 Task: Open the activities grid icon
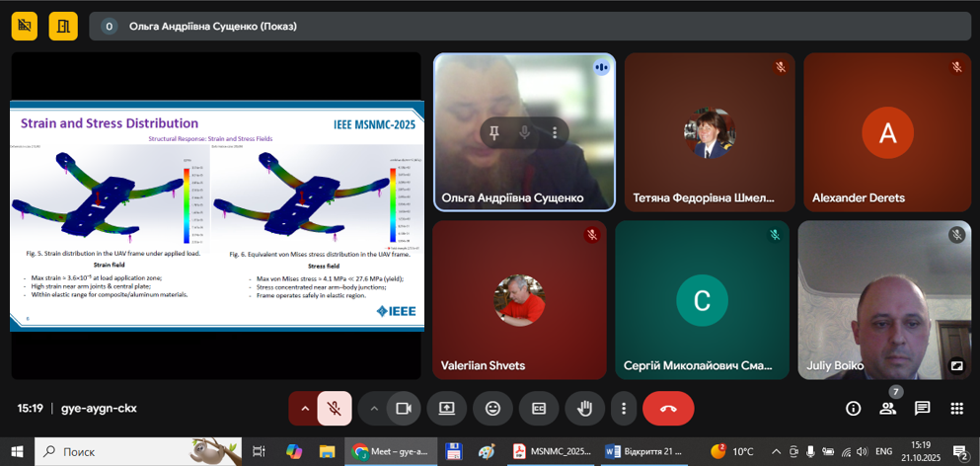[x=956, y=408]
